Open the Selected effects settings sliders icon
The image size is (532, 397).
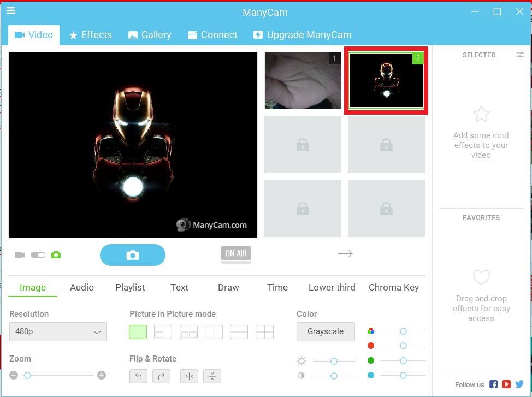520,55
